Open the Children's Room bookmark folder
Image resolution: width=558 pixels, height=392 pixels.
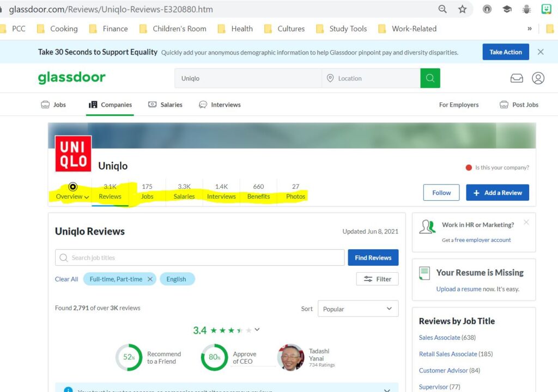click(x=173, y=28)
